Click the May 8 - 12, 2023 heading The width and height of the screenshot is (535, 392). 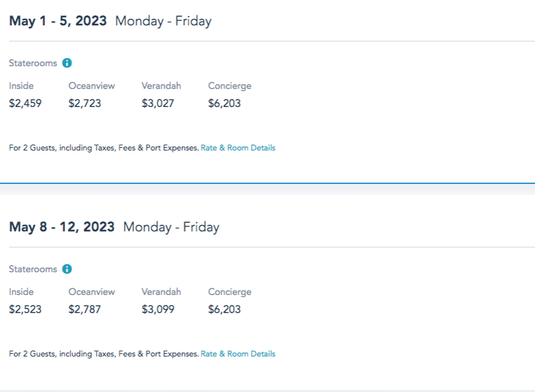[62, 227]
